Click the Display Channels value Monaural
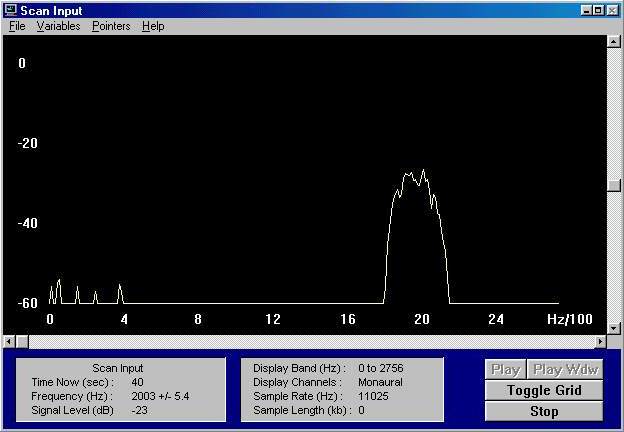The image size is (624, 432). [380, 382]
